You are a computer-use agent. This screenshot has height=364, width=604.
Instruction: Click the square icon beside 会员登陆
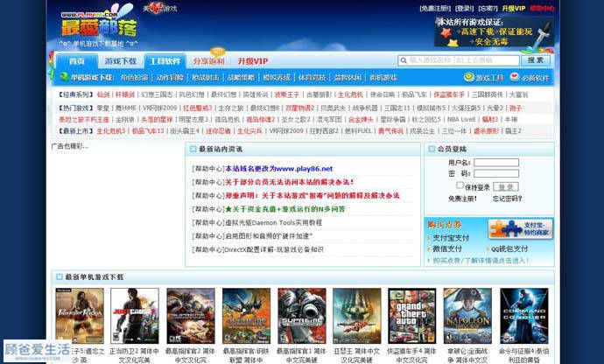coord(432,149)
